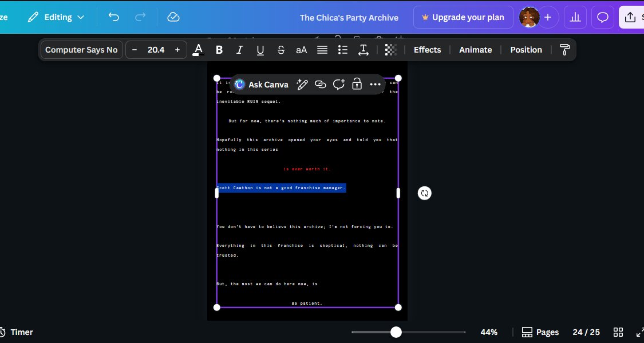Open the text color picker
The height and width of the screenshot is (343, 644).
tap(199, 50)
